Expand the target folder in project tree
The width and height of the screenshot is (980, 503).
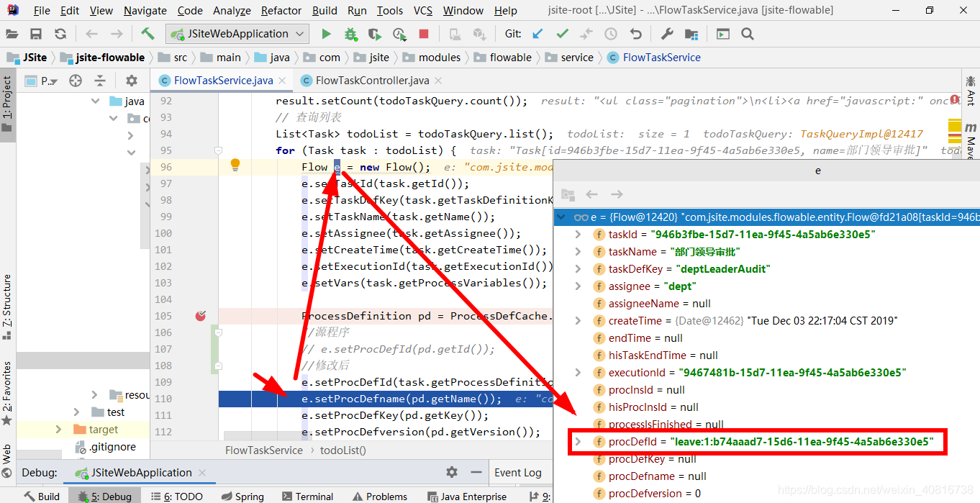pos(59,430)
